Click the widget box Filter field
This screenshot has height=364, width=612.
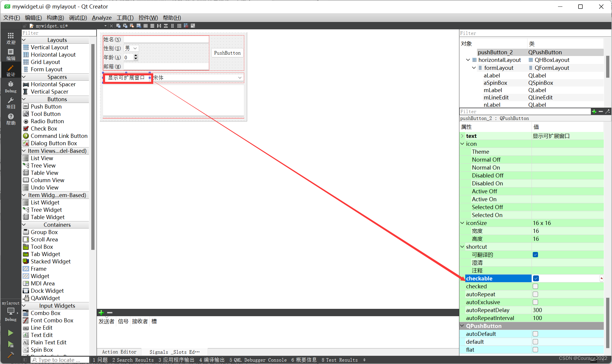click(x=59, y=33)
